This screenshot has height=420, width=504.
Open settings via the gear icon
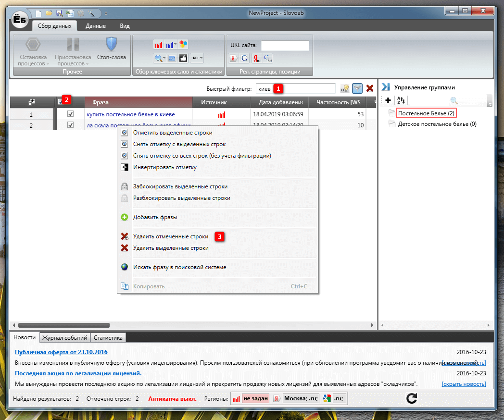(81, 13)
